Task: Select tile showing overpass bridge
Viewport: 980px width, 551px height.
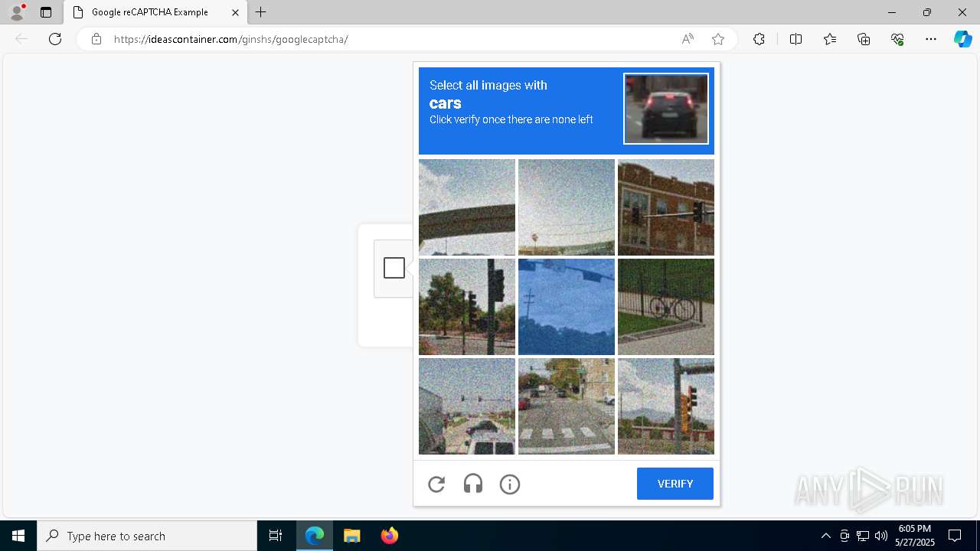Action: pos(467,207)
